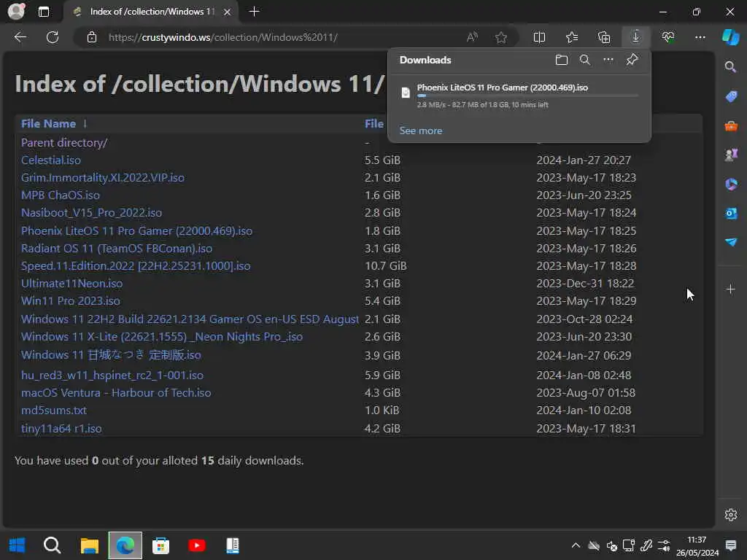Download Radiant OS 11 (TeamOS FBConan).iso
Screen dimensions: 747x560
[x=117, y=249]
